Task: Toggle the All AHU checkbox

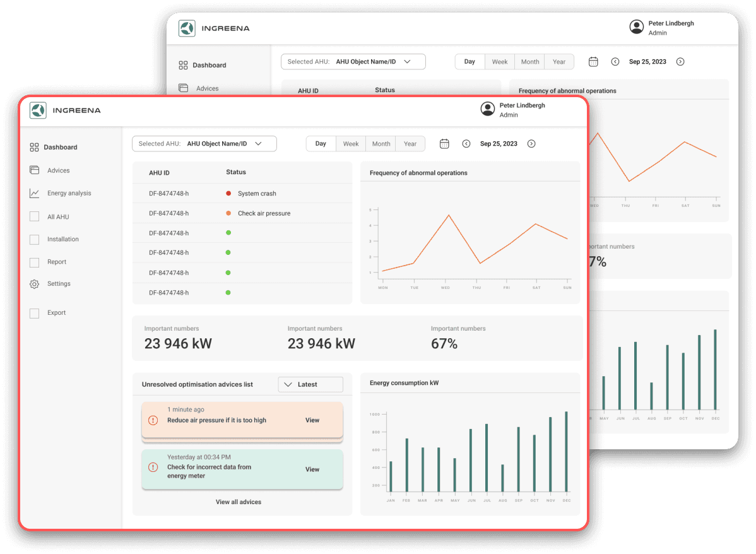Action: [34, 216]
